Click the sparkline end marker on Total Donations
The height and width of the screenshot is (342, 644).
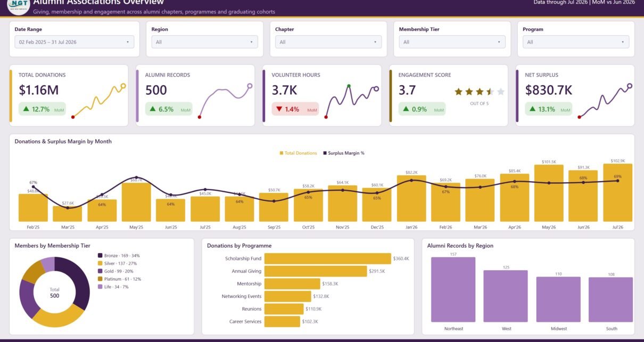123,86
